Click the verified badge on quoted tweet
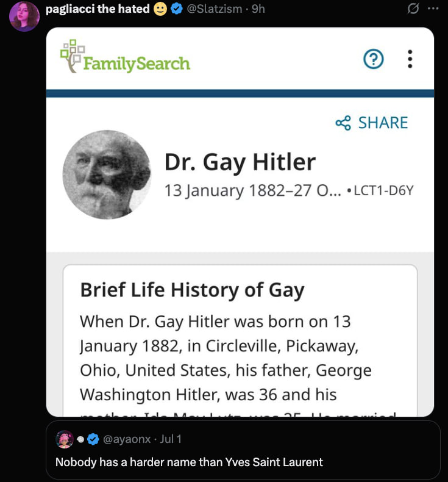 pyautogui.click(x=93, y=439)
